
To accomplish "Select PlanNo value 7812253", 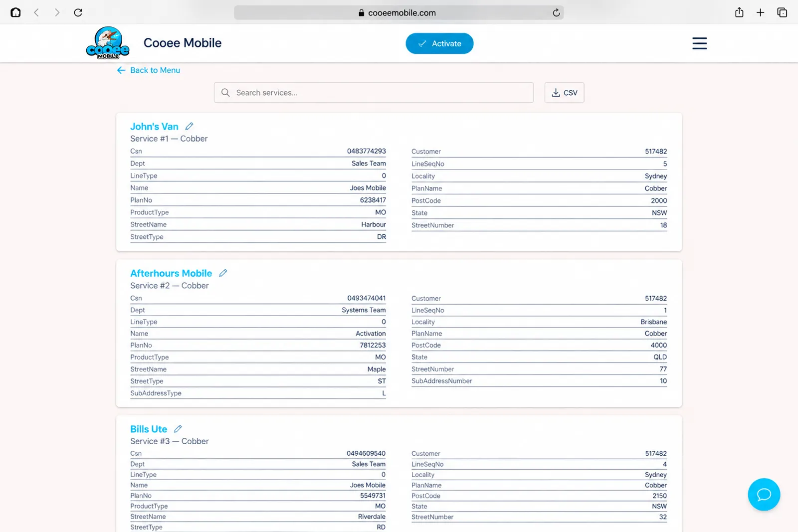I will coord(373,345).
